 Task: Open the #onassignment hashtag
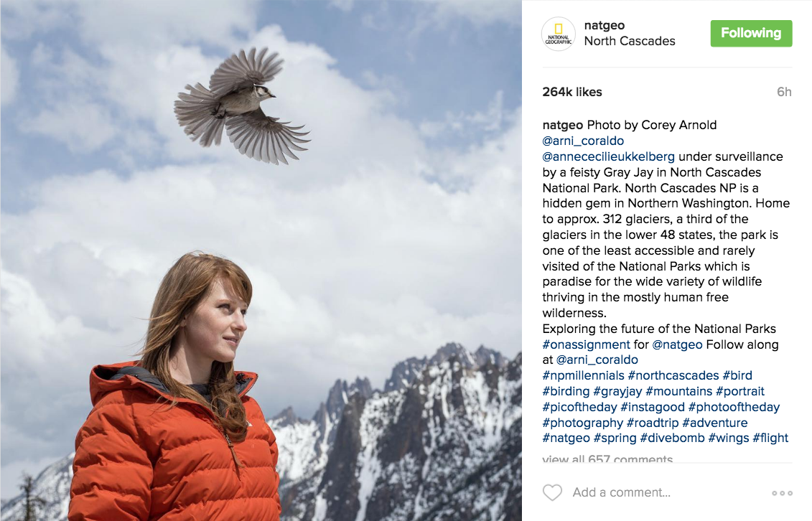(x=587, y=344)
